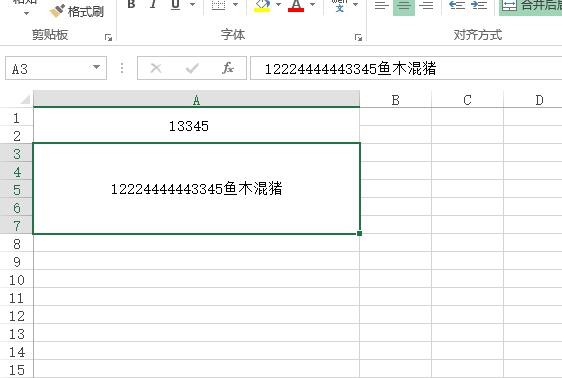The image size is (562, 378).
Task: Open the fill color dropdown arrow
Action: [278, 5]
